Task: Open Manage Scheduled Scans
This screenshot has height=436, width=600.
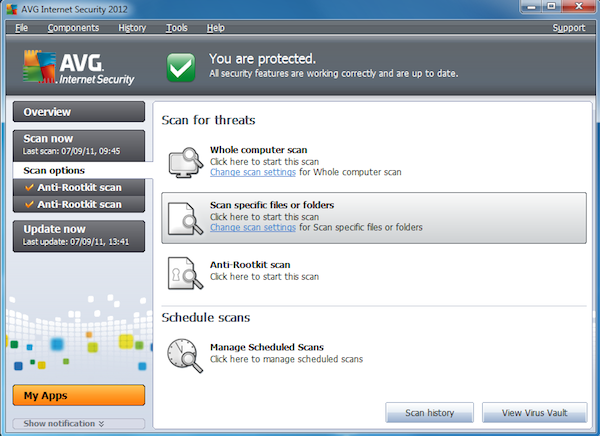Action: click(x=267, y=347)
